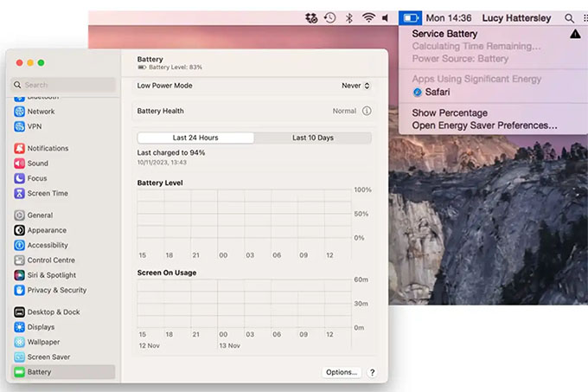Open Notifications in the sidebar

[48, 148]
